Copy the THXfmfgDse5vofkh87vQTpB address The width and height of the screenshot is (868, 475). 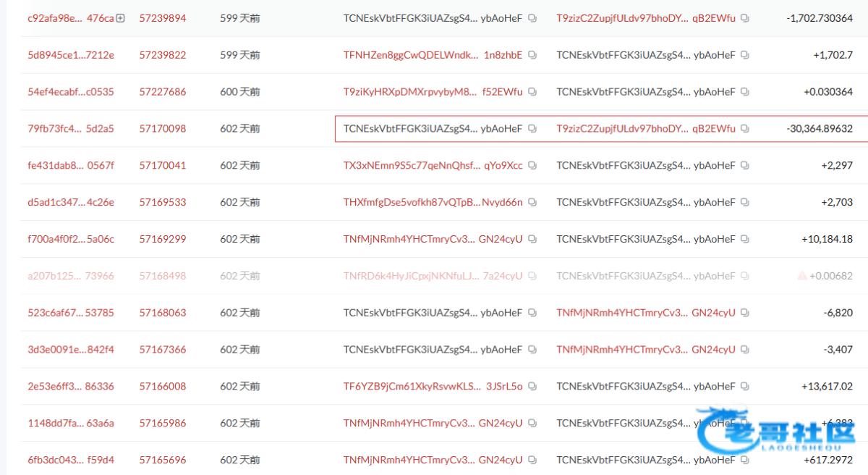coord(532,203)
